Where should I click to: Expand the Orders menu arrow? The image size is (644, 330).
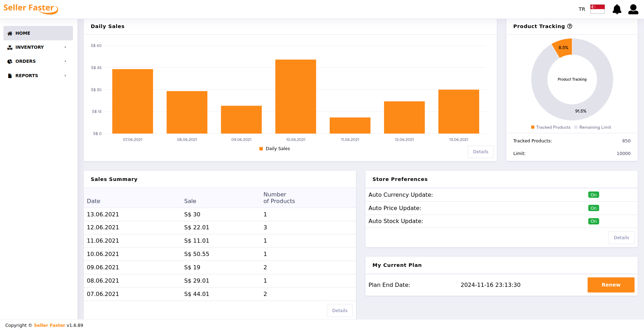65,61
